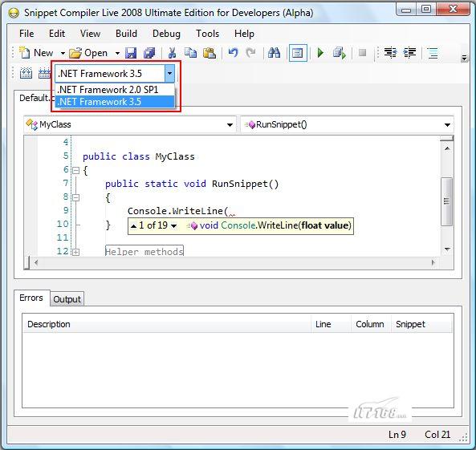Show next overload with down arrow
This screenshot has height=450, width=476.
click(173, 225)
